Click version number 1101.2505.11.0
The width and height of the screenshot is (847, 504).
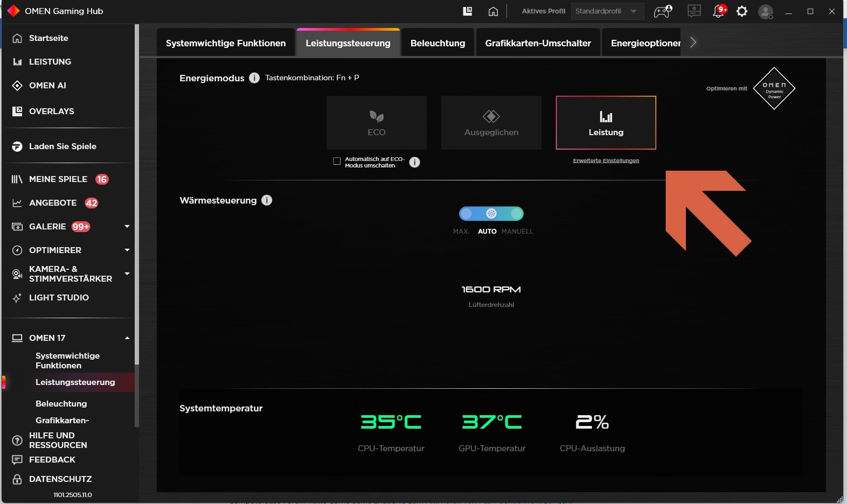pos(73,495)
